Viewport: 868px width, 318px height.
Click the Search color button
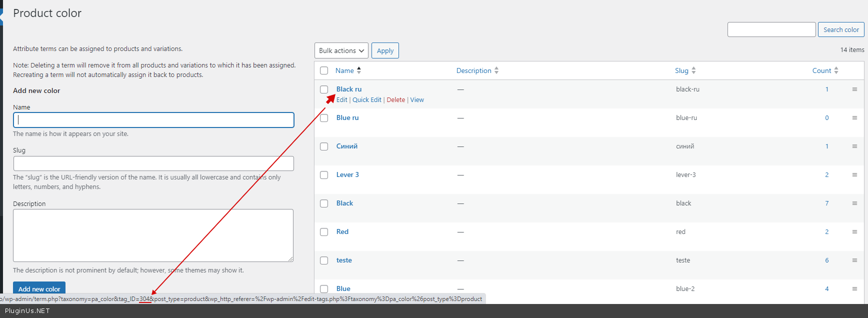(x=840, y=29)
